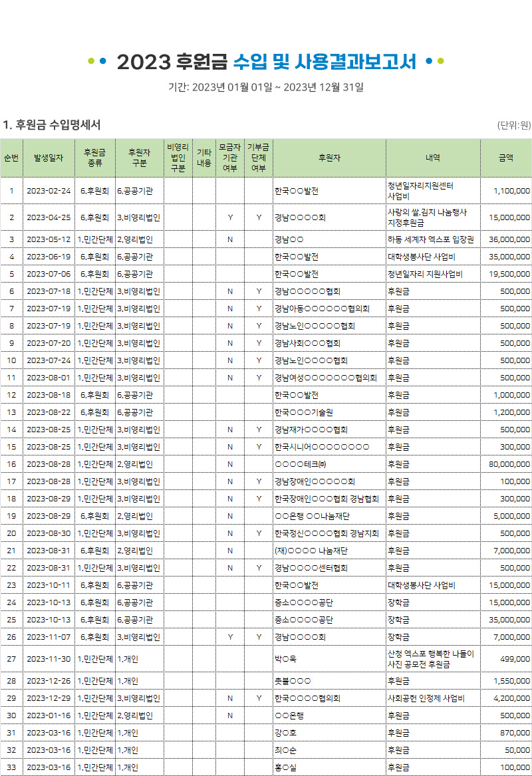This screenshot has width=532, height=776.
Task: Select the date cell '2023-05-12'
Action: point(49,239)
